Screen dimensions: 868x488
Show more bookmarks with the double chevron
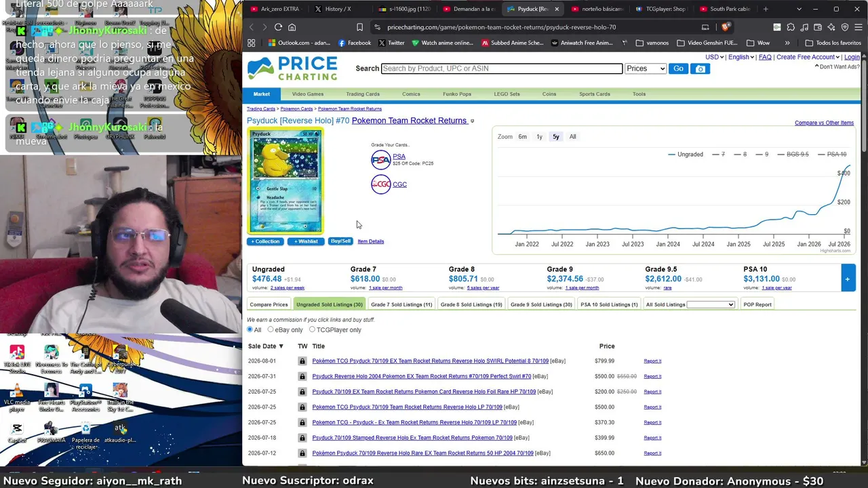click(x=787, y=43)
